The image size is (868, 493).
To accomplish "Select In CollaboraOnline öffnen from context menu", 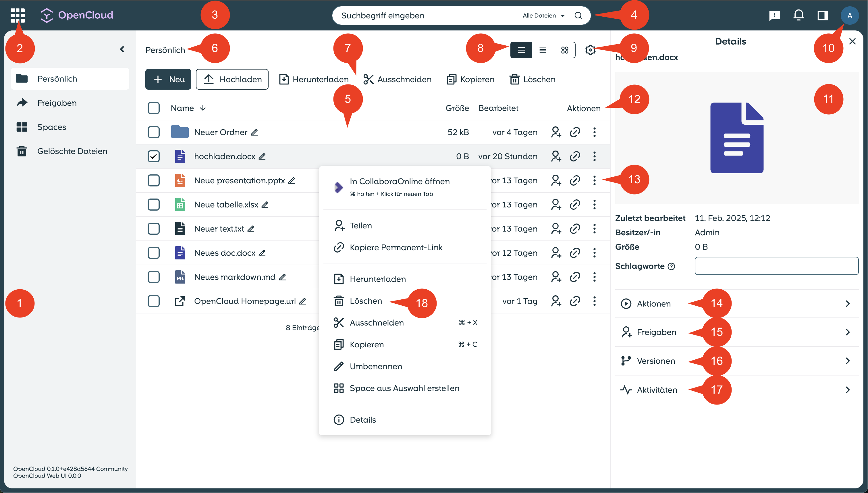I will coord(405,187).
